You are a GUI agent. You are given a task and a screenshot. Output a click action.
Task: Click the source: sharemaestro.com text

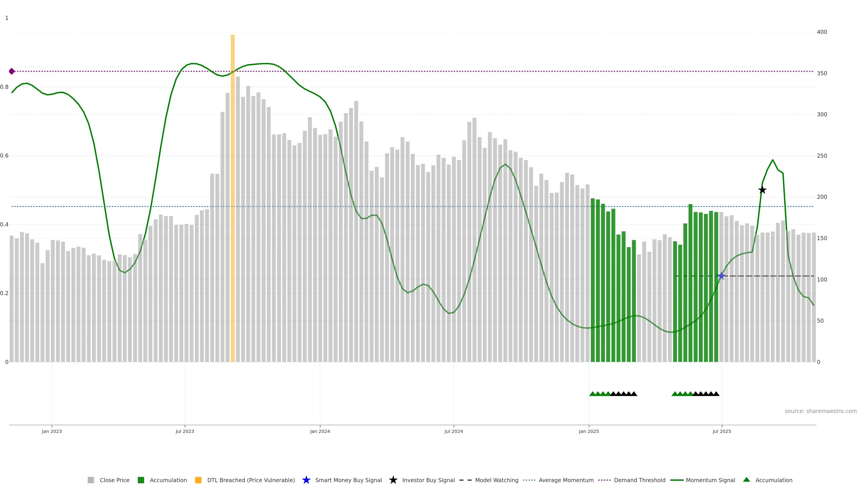click(821, 411)
